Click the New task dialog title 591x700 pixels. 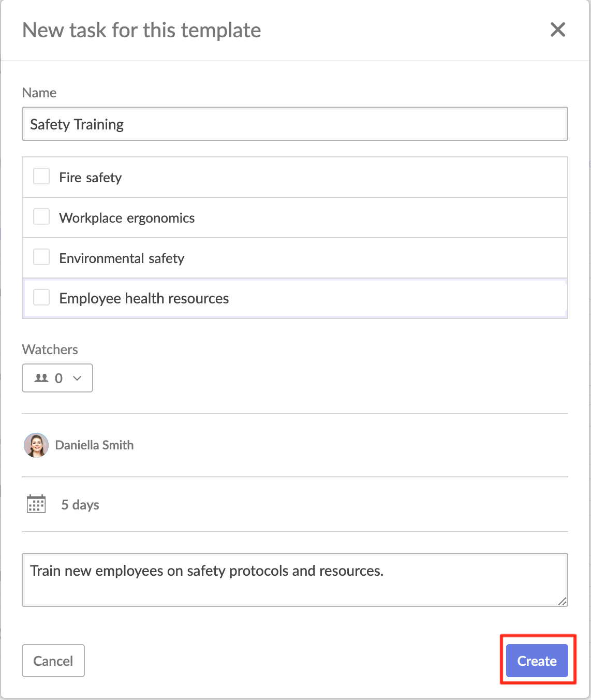click(x=141, y=30)
